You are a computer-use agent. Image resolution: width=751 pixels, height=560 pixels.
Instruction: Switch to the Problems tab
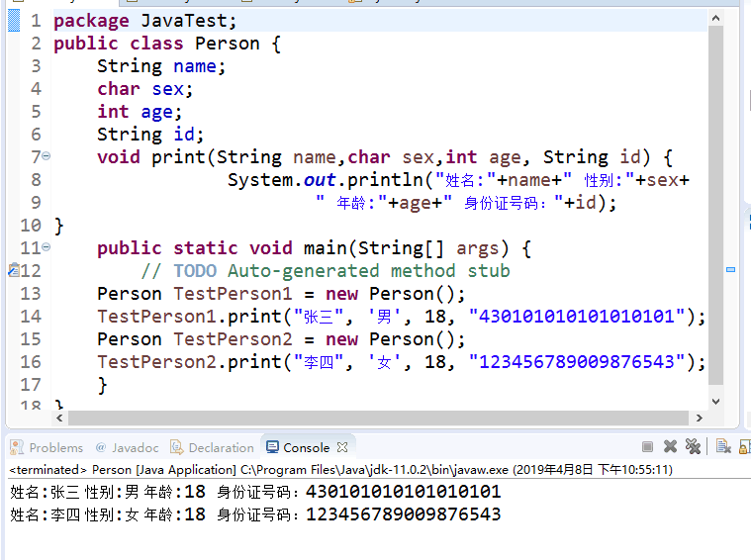(47, 447)
